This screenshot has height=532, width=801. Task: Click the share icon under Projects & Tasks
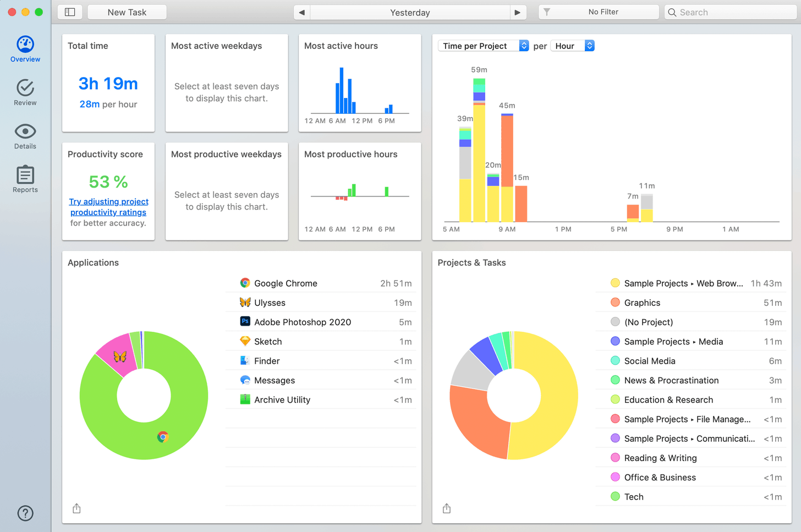446,508
